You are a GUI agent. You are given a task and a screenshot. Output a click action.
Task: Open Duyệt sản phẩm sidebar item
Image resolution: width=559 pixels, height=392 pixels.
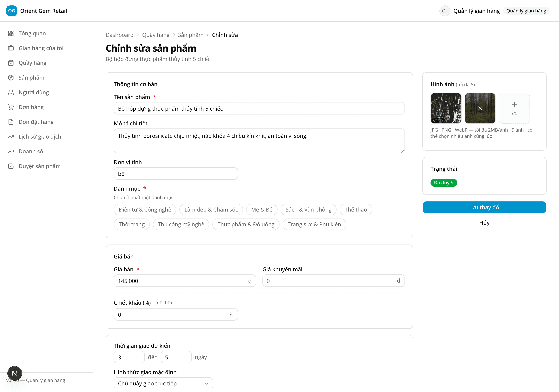pyautogui.click(x=46, y=166)
